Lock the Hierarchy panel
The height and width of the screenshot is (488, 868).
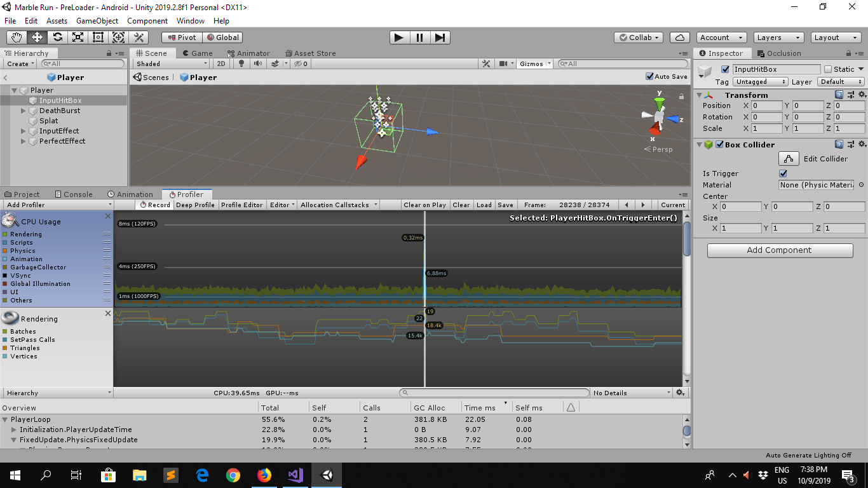(109, 53)
